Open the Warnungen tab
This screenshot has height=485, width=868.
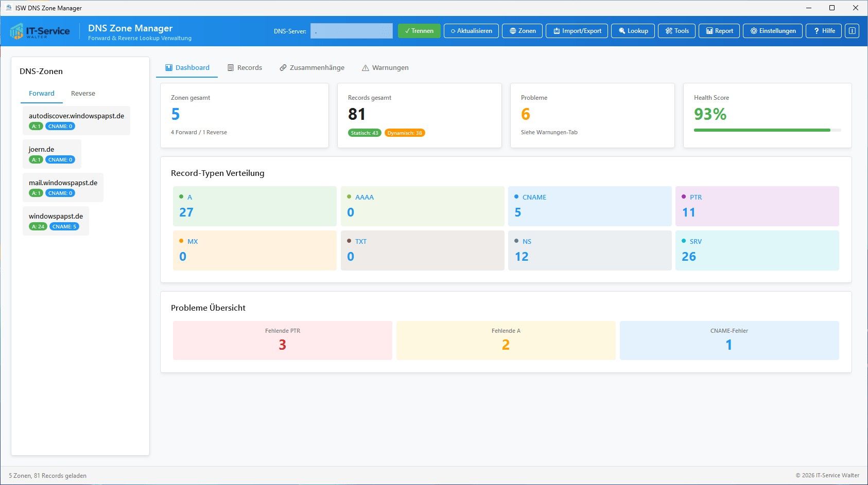(x=385, y=68)
